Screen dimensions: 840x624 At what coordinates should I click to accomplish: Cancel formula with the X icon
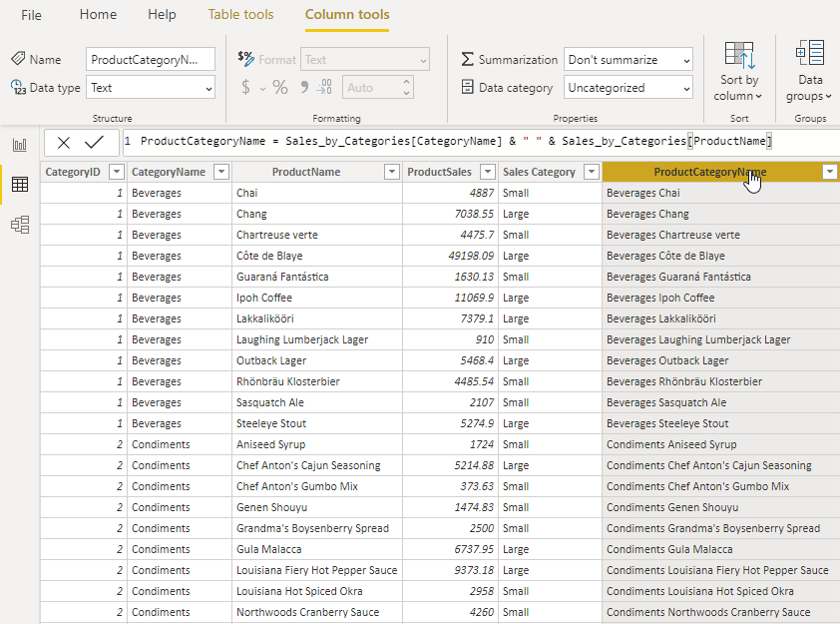pyautogui.click(x=64, y=143)
